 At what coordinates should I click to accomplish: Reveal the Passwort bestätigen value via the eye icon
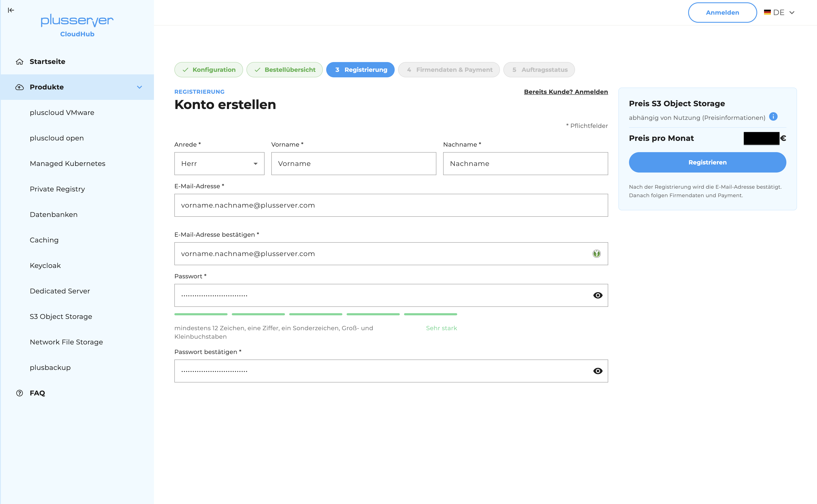coord(598,371)
